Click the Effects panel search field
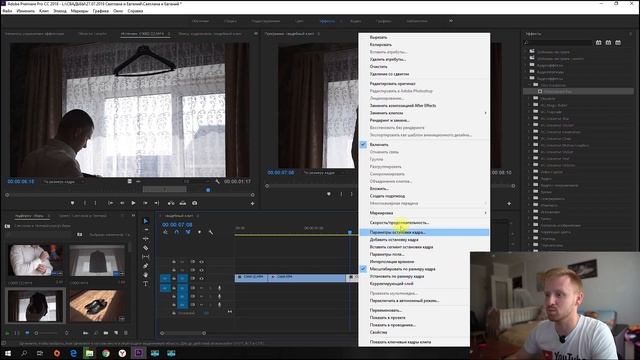Screen dimensions: 640x360 coord(558,42)
